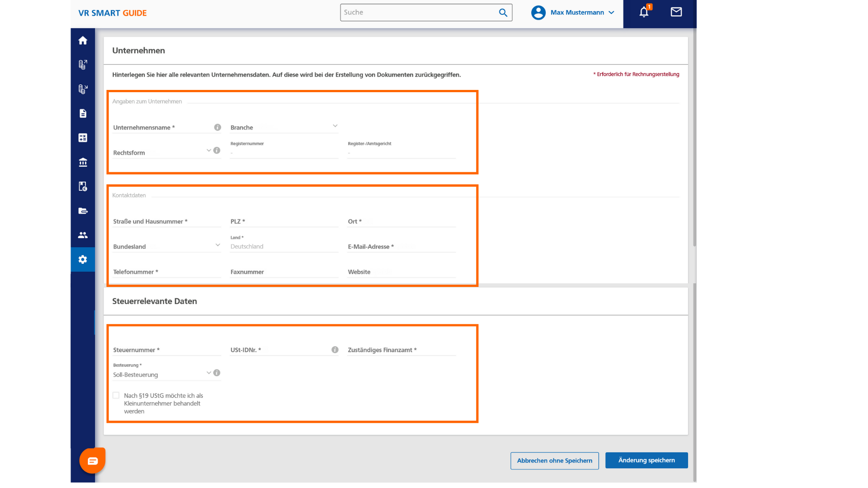Show info for USt-IDNr.
868x488 pixels.
click(x=335, y=350)
